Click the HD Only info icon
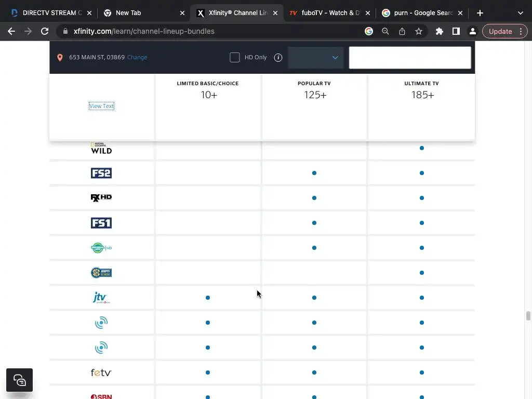This screenshot has width=532, height=399. tap(278, 58)
